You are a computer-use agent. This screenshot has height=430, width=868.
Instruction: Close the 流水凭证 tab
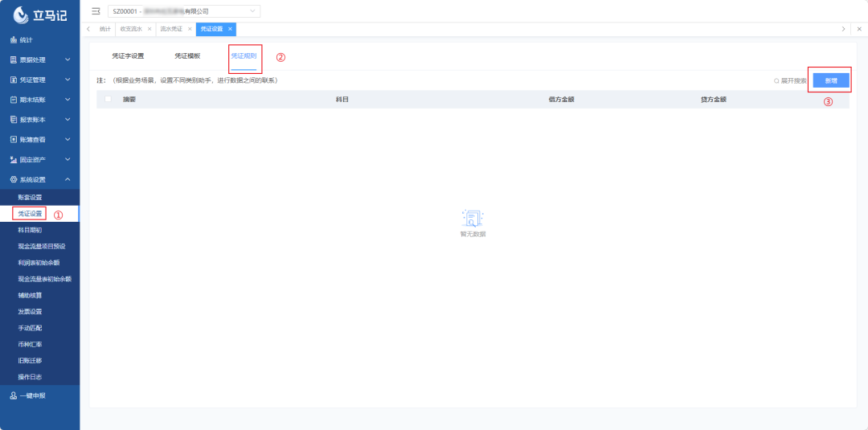(x=190, y=29)
